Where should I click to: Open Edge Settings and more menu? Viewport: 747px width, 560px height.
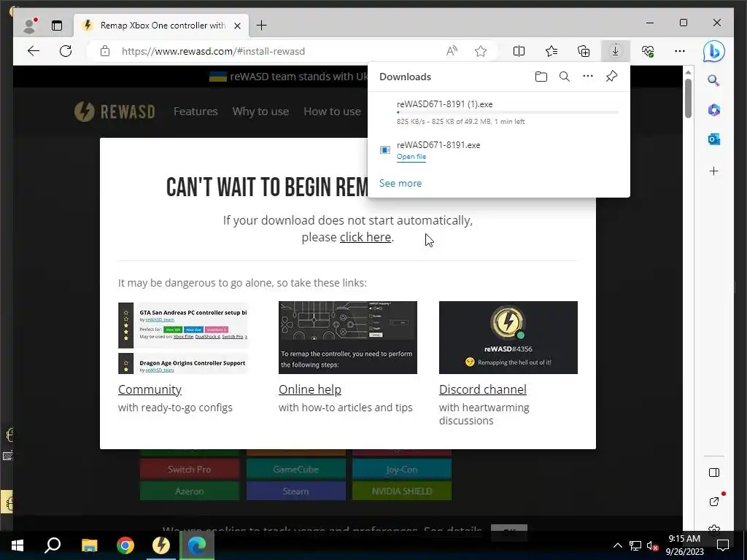680,51
